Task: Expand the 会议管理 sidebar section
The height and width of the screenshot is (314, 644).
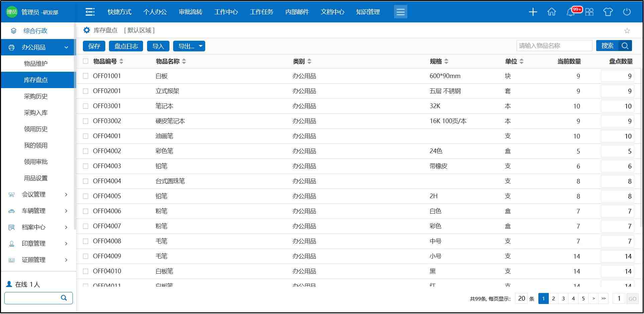Action: [66, 195]
